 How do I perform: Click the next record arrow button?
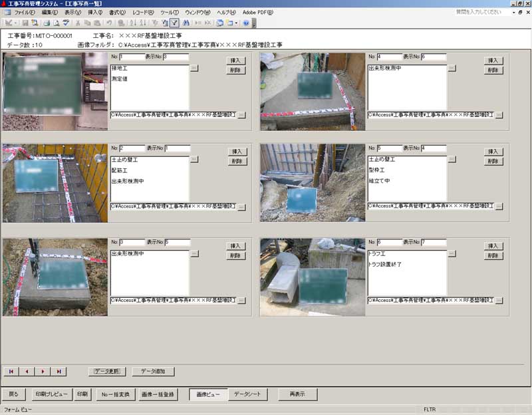point(43,371)
